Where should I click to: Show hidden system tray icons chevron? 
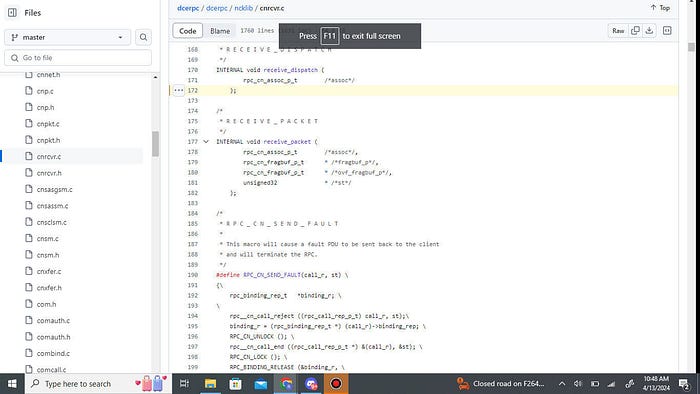point(562,384)
